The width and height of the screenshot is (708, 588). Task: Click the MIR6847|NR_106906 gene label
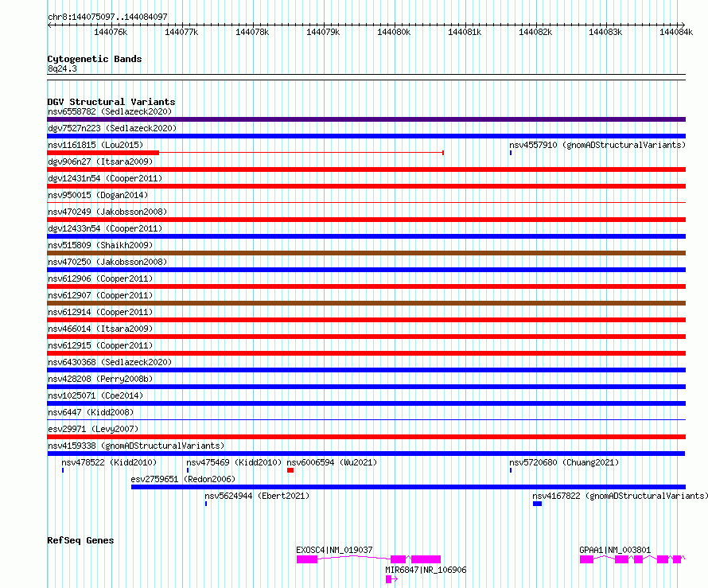coord(426,570)
